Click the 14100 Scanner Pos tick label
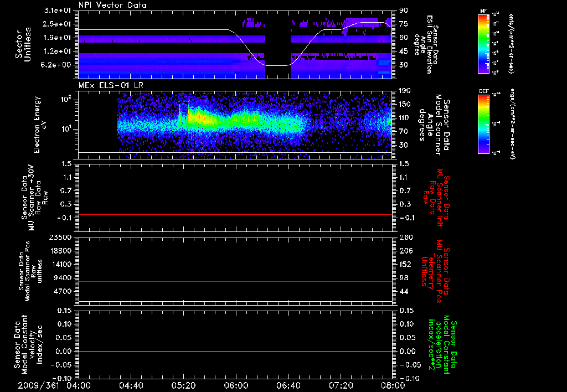This screenshot has width=567, height=392. 61,264
